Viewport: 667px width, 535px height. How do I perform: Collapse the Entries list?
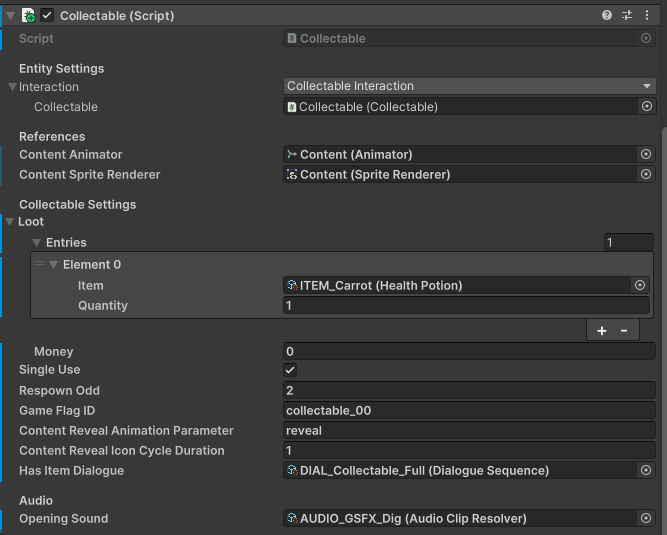coord(37,242)
